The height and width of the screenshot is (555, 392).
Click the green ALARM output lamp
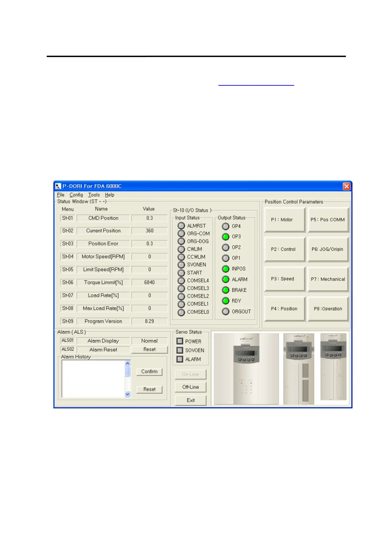pyautogui.click(x=226, y=279)
